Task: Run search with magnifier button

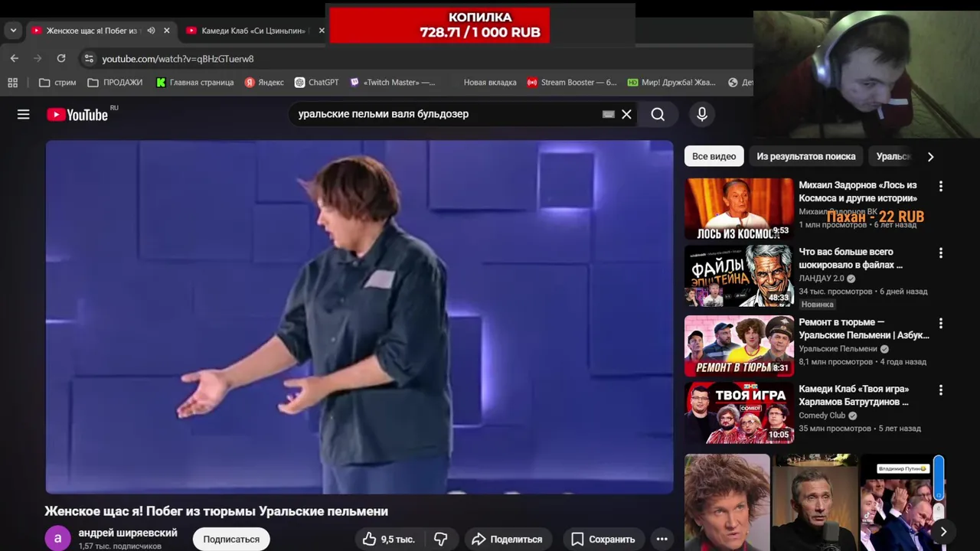Action: [658, 114]
